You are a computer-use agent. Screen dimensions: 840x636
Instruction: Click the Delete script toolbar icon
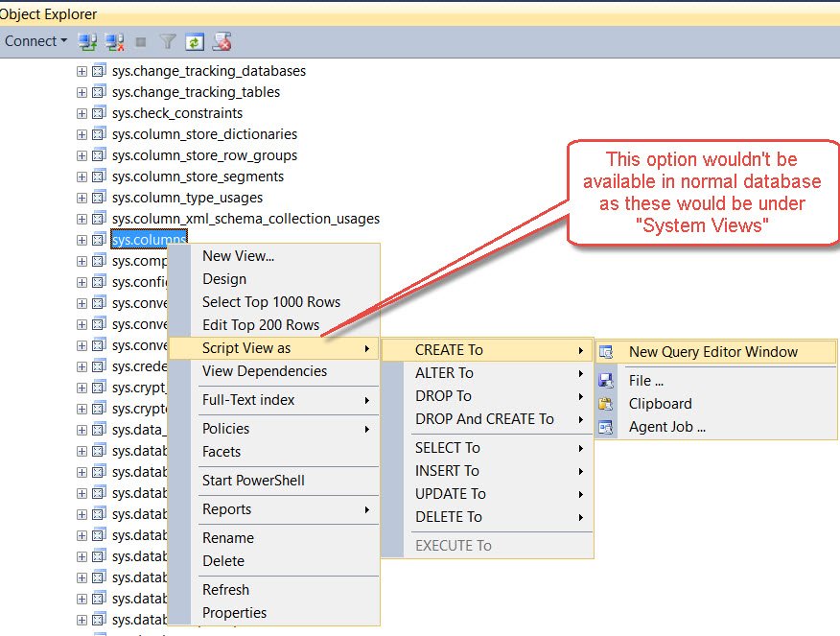click(x=222, y=42)
